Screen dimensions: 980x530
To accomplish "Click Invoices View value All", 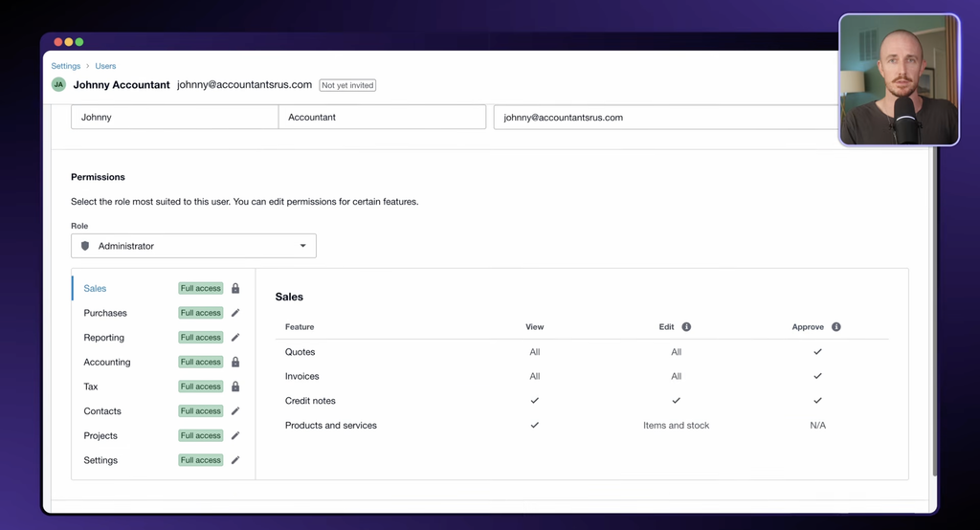I will click(x=534, y=376).
